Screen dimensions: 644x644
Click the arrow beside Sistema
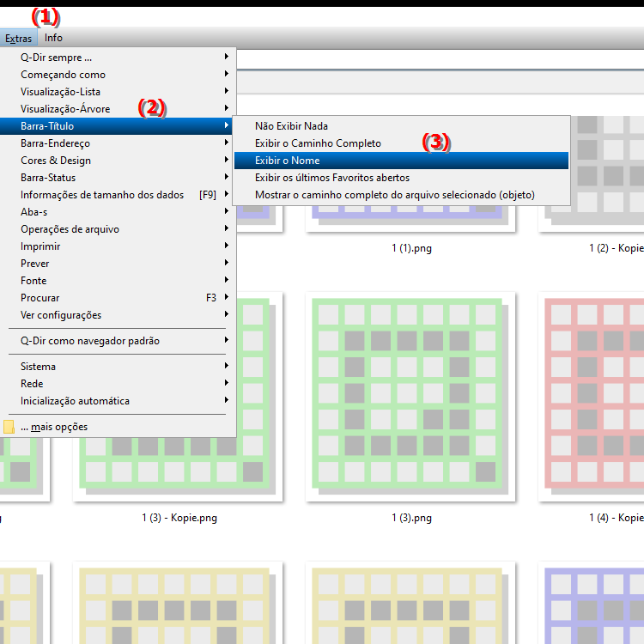(227, 366)
